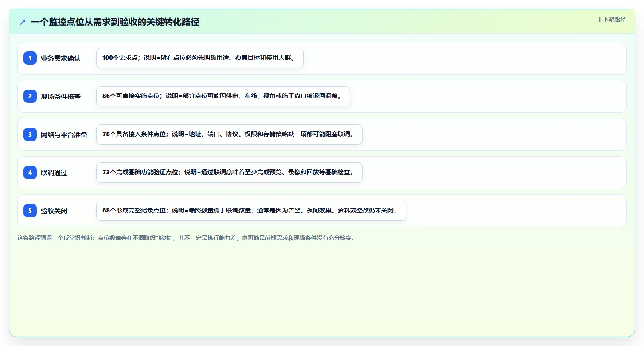The height and width of the screenshot is (346, 644).
Task: Select the title 一个监控点位从需求到验收的关键转化路径
Action: 115,22
